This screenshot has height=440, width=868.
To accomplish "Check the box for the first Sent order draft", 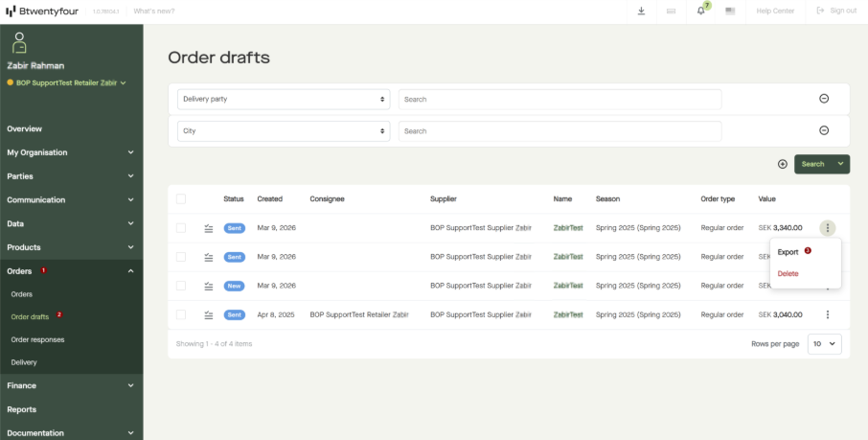I will [x=181, y=228].
